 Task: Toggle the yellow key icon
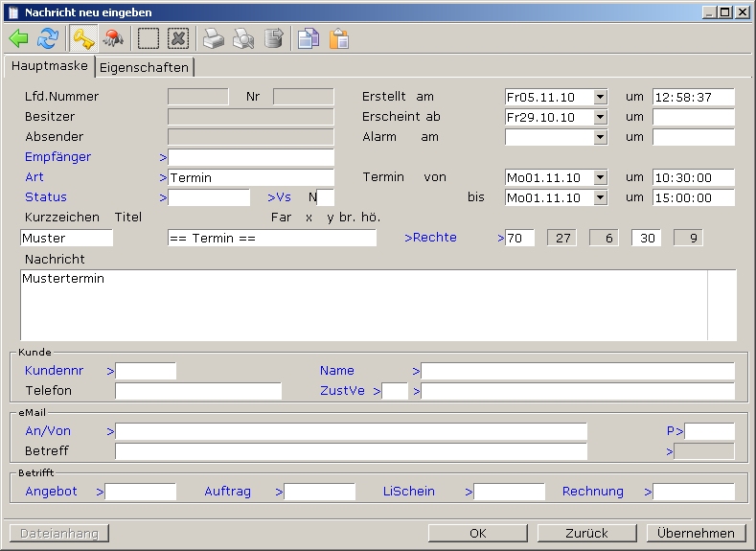(x=83, y=38)
